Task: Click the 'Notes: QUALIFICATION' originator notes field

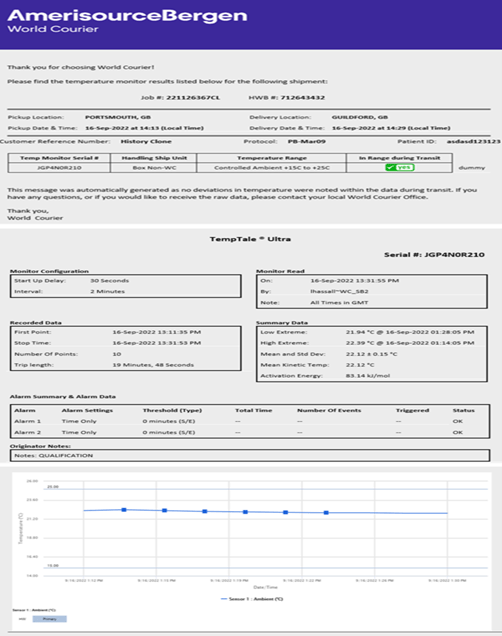Action: click(250, 455)
